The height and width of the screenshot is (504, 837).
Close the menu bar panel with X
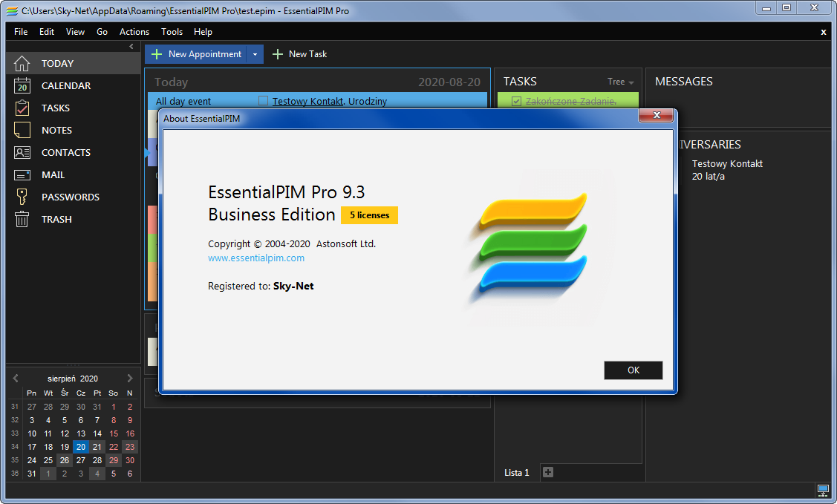click(823, 32)
